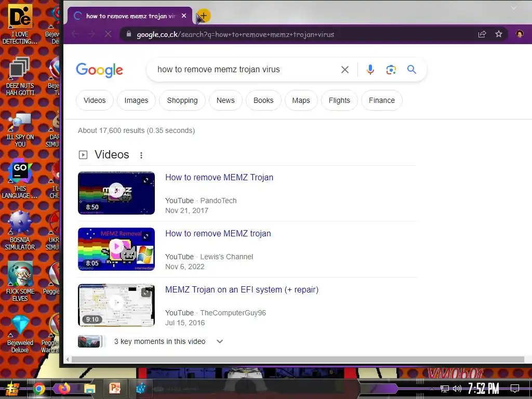Go to the Google logo homepage

[99, 70]
